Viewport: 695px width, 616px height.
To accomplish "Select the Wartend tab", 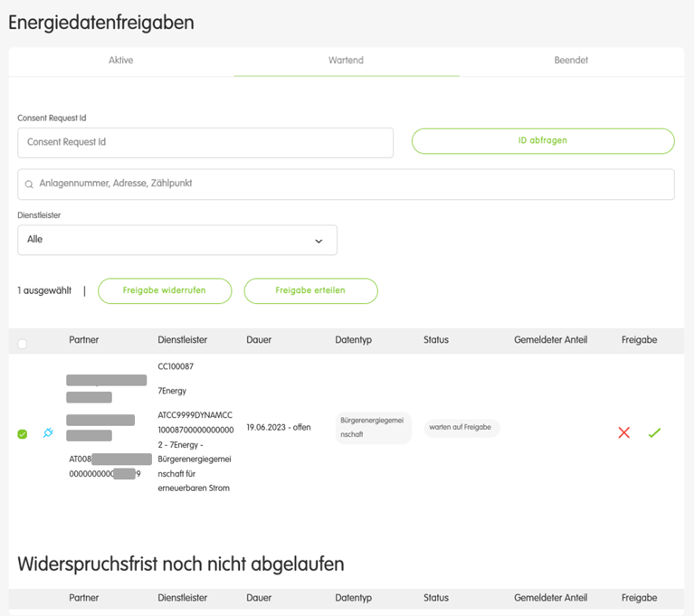I will pyautogui.click(x=346, y=61).
